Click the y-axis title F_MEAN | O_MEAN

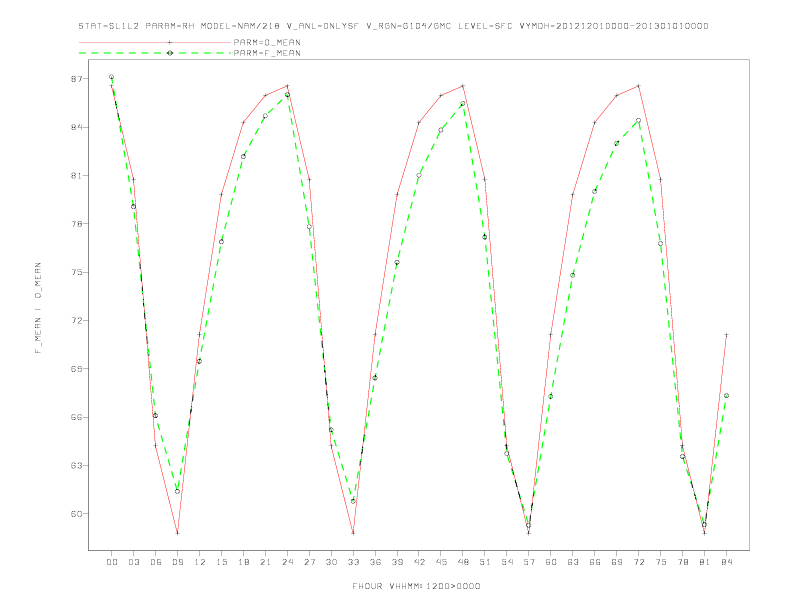pyautogui.click(x=38, y=308)
